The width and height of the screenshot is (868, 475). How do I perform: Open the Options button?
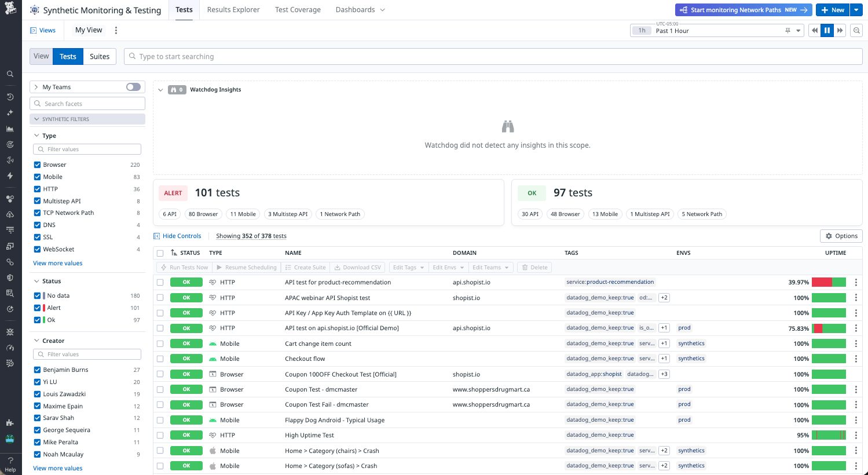coord(841,236)
